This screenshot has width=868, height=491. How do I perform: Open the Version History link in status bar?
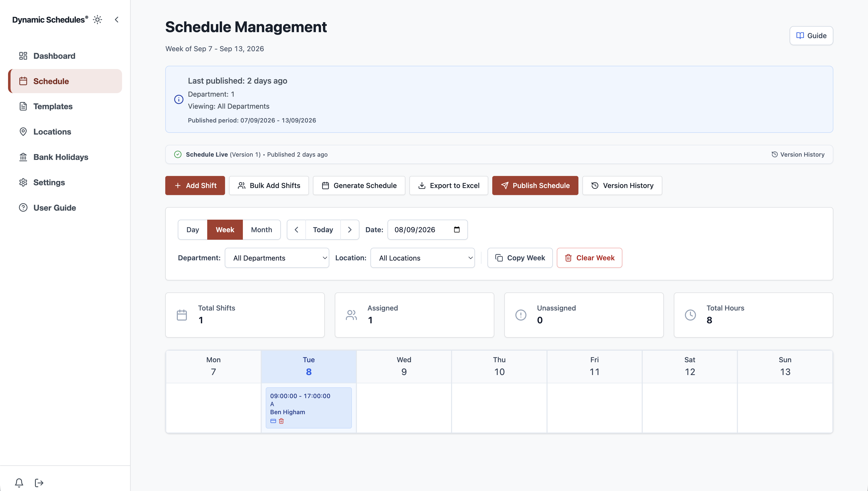[x=798, y=154]
